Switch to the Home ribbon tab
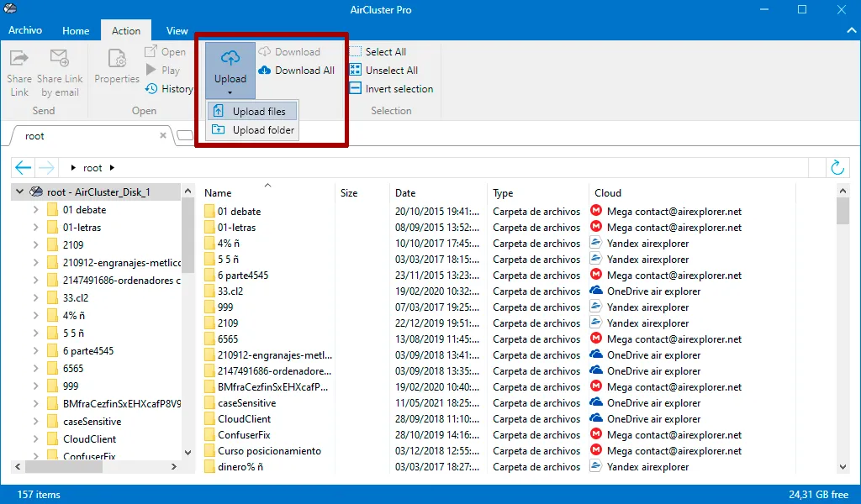This screenshot has width=861, height=504. click(76, 31)
